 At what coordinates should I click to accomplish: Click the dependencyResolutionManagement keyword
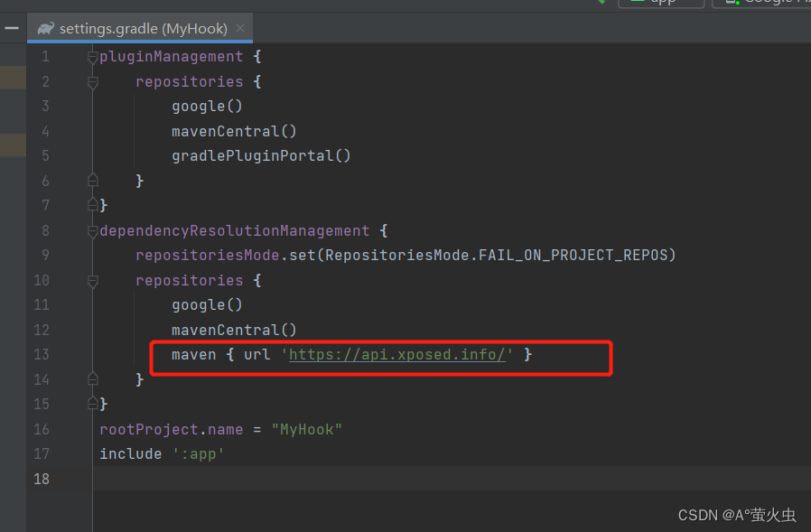click(234, 231)
